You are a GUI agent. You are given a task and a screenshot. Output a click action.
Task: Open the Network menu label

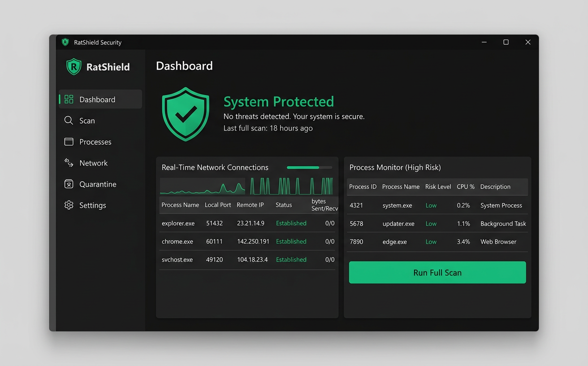[x=94, y=163]
